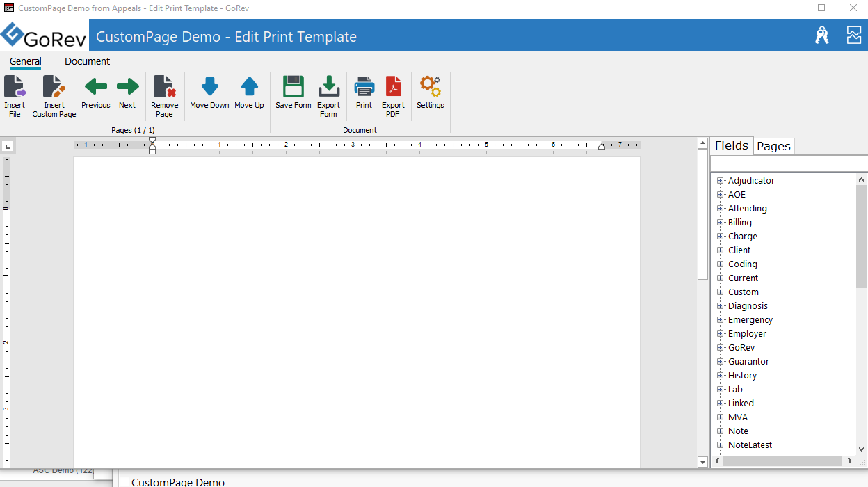Expand the Employer field group
The height and width of the screenshot is (487, 868).
point(721,334)
